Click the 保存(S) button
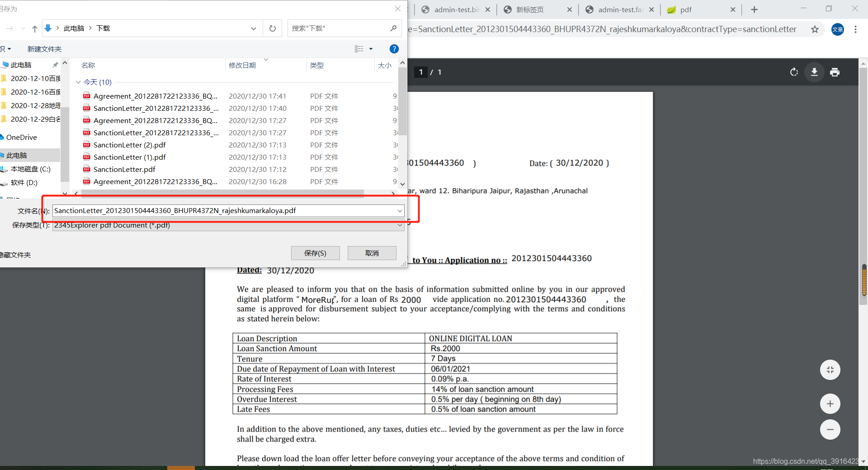 (x=315, y=253)
